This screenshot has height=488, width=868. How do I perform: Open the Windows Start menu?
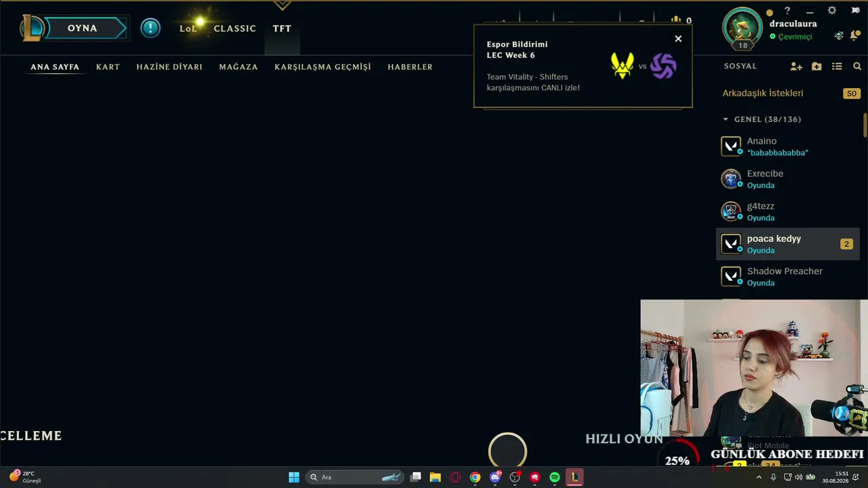point(294,477)
